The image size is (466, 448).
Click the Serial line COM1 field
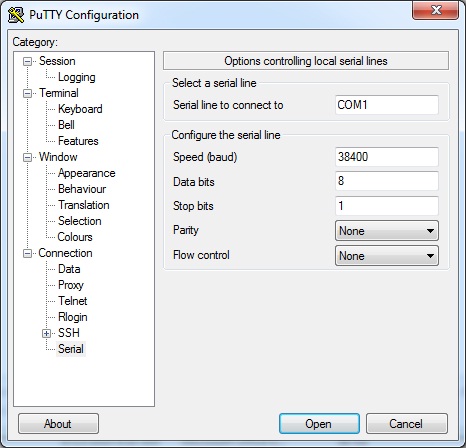click(387, 105)
